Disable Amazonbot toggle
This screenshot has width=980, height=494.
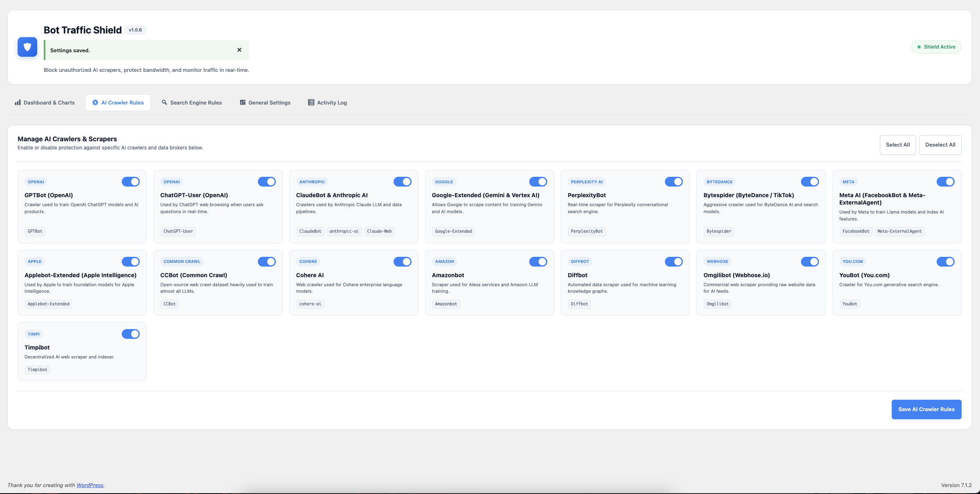click(538, 262)
